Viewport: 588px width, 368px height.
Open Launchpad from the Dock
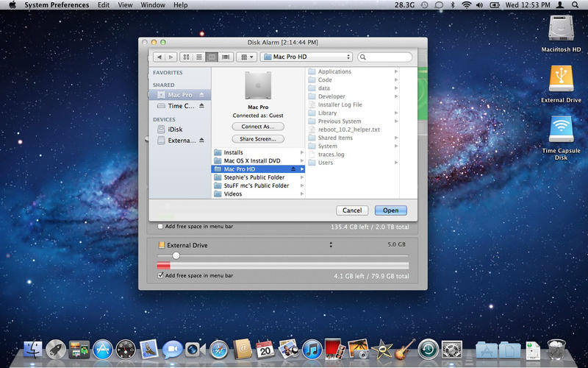[x=56, y=350]
